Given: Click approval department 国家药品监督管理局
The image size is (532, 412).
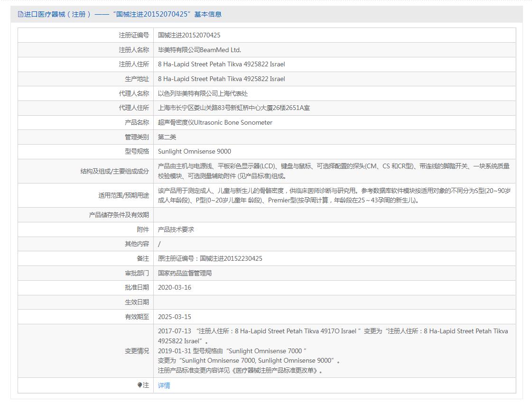Looking at the screenshot, I should coord(185,273).
